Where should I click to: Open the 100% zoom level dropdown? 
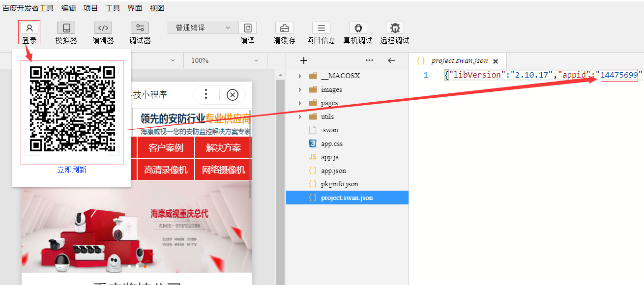click(x=225, y=60)
